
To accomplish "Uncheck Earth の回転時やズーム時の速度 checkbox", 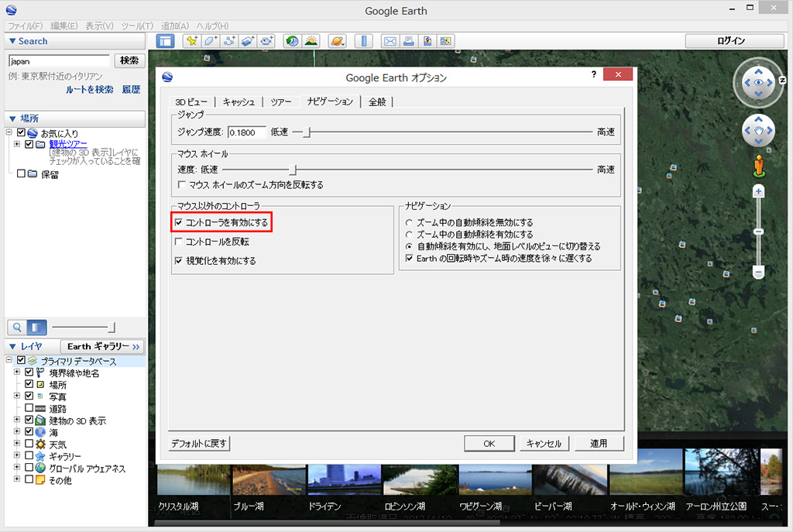I will click(x=409, y=258).
